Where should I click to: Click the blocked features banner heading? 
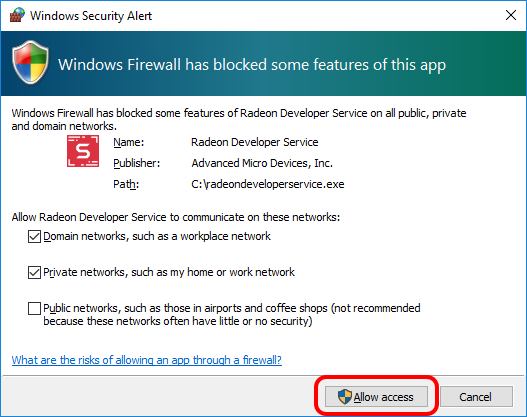point(252,65)
